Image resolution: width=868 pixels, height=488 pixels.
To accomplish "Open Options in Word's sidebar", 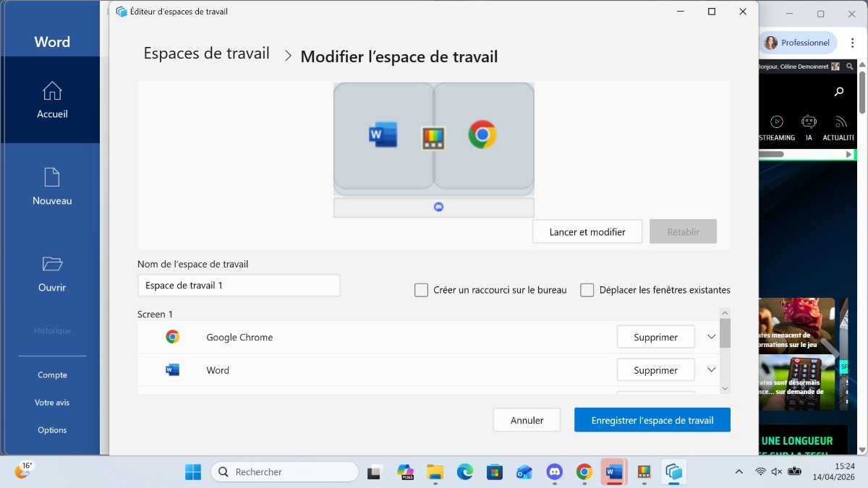I will 51,429.
